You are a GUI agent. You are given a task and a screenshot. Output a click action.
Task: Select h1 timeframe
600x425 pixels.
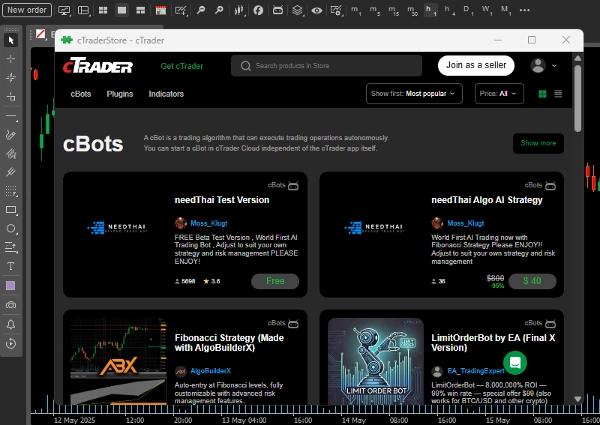tap(430, 10)
